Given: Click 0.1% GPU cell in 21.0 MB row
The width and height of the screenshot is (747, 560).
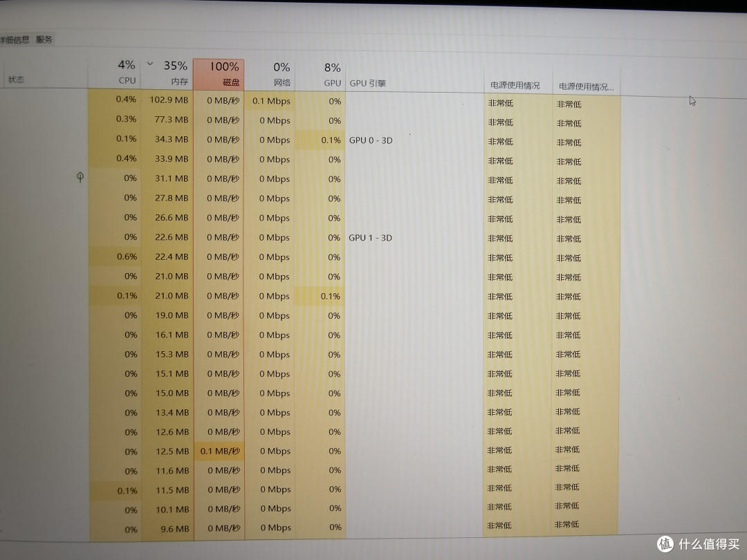Looking at the screenshot, I should coord(320,296).
